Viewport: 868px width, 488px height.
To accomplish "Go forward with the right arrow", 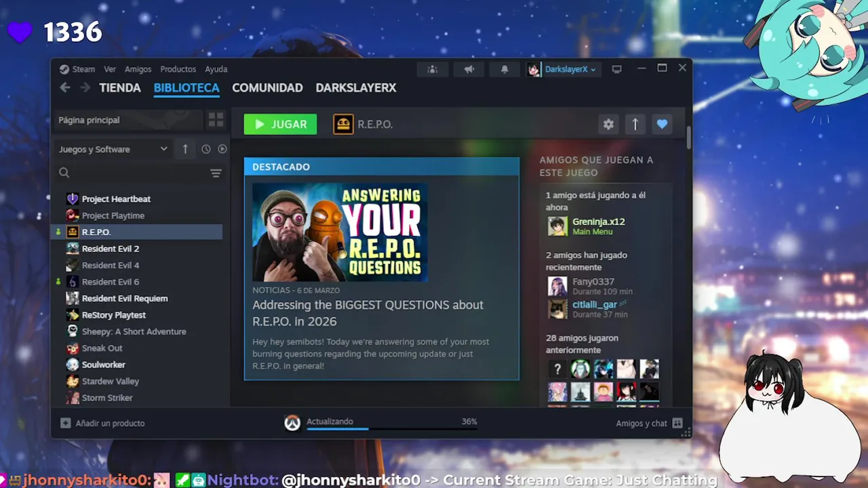I will [85, 87].
